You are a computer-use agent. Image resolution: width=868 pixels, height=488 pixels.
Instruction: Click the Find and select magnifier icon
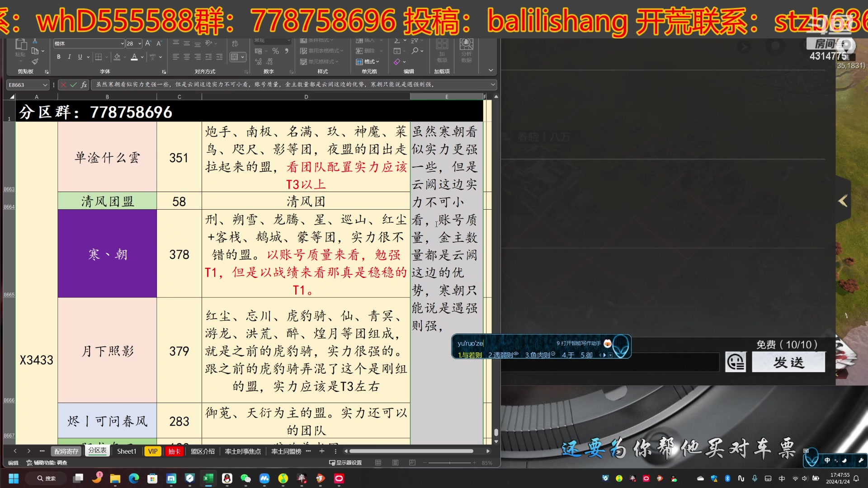(x=415, y=51)
